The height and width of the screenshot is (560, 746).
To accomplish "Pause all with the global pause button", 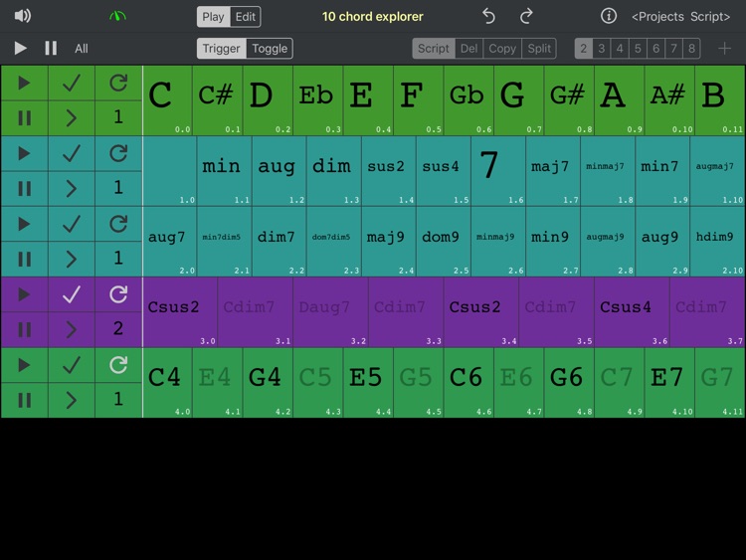I will [51, 48].
